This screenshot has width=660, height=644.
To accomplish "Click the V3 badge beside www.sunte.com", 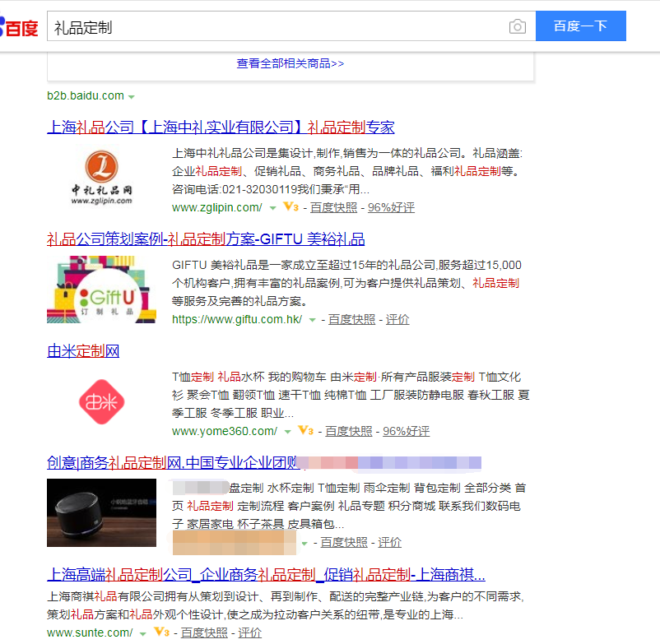I will coord(161,632).
